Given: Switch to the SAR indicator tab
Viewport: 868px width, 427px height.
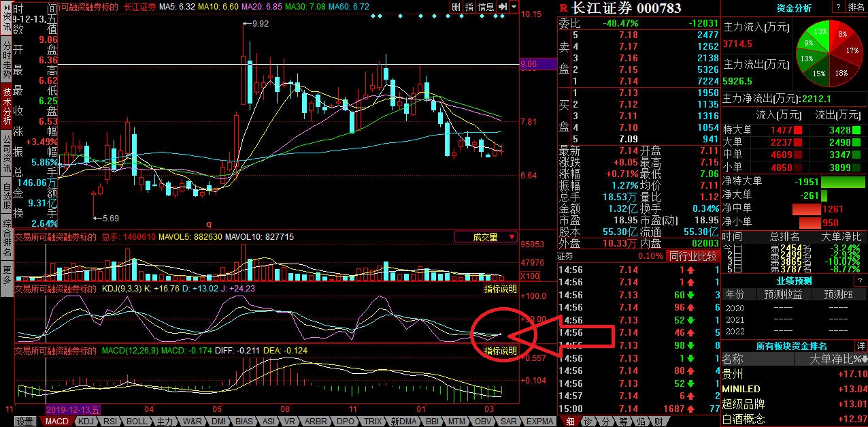Looking at the screenshot, I should [x=509, y=422].
